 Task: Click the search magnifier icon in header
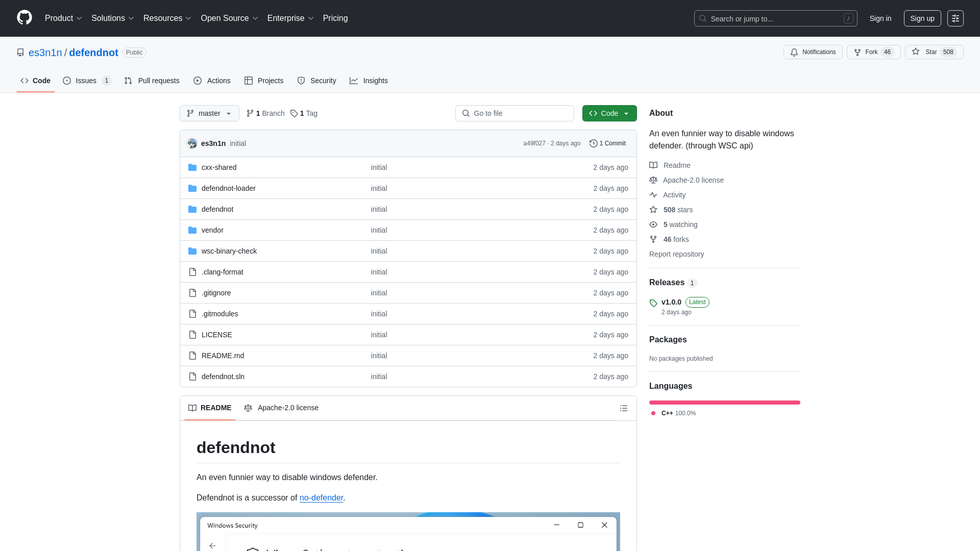pyautogui.click(x=703, y=18)
